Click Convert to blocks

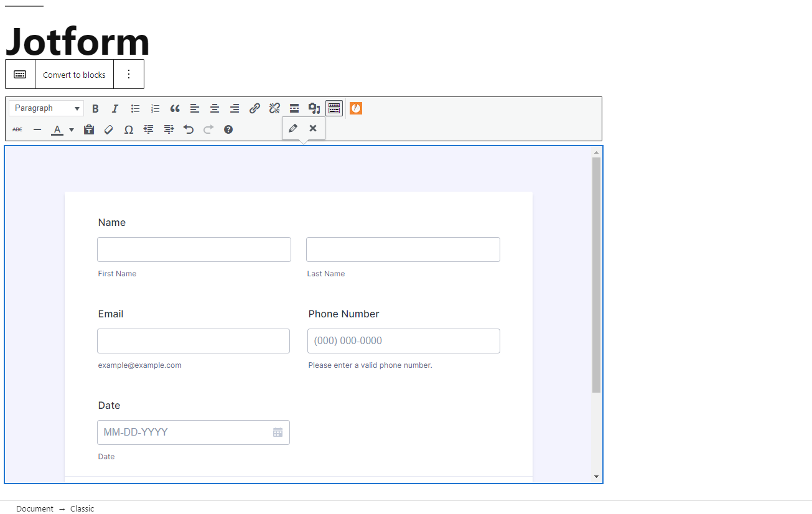[74, 75]
